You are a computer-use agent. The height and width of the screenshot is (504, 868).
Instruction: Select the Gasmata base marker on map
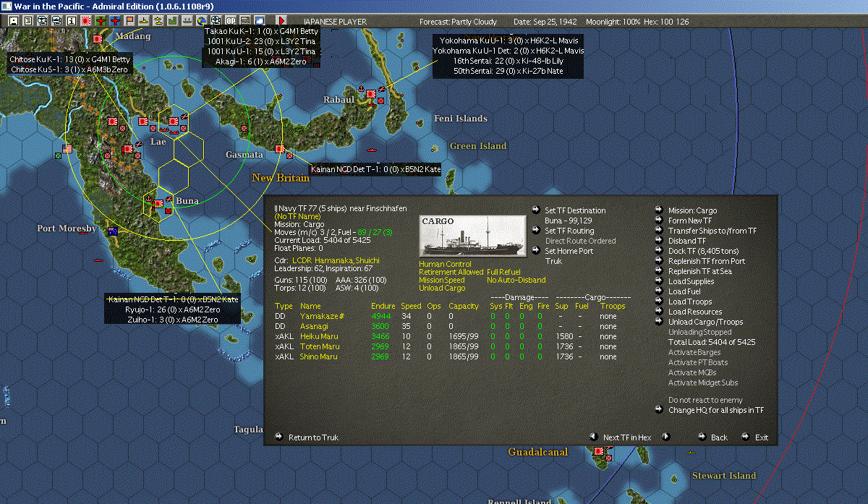(x=280, y=149)
